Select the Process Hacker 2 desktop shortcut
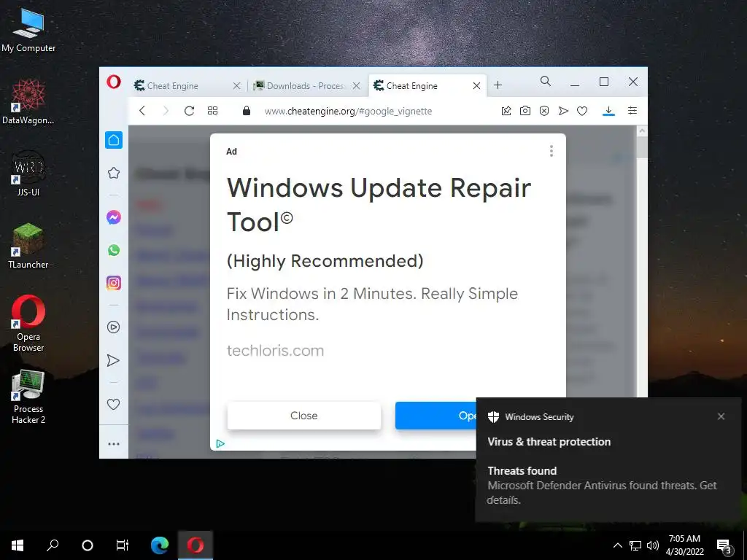 coord(28,397)
